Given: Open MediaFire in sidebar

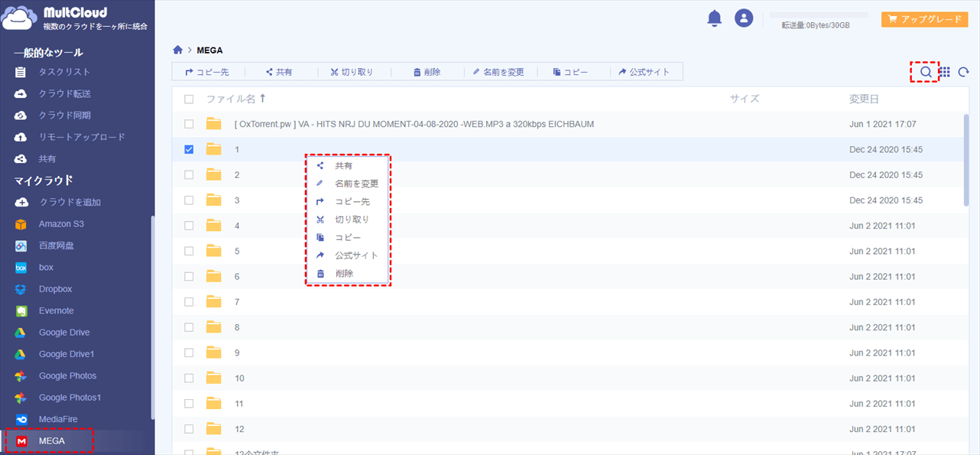Looking at the screenshot, I should pos(58,419).
